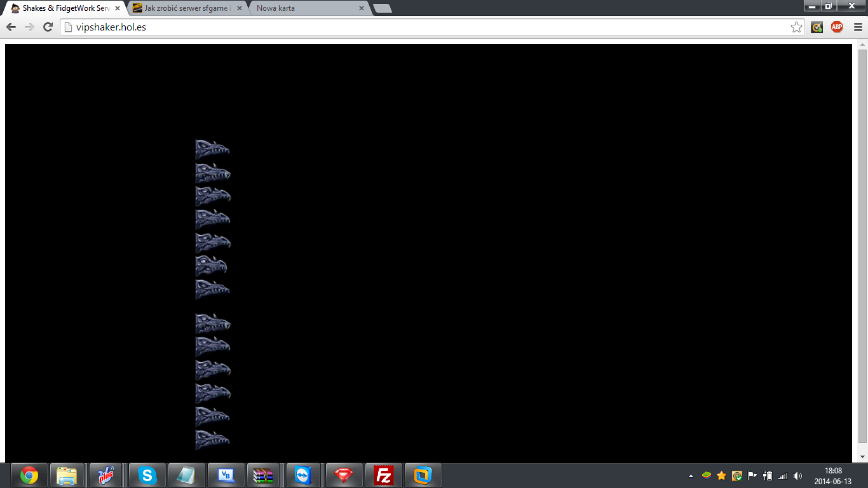Close the Shakes & FidgetWork tab

118,8
